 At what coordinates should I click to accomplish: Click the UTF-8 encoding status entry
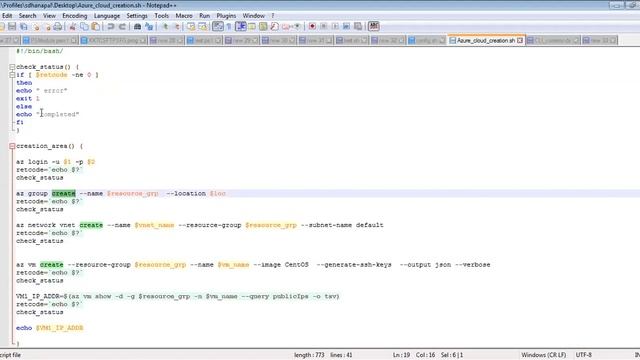584,355
